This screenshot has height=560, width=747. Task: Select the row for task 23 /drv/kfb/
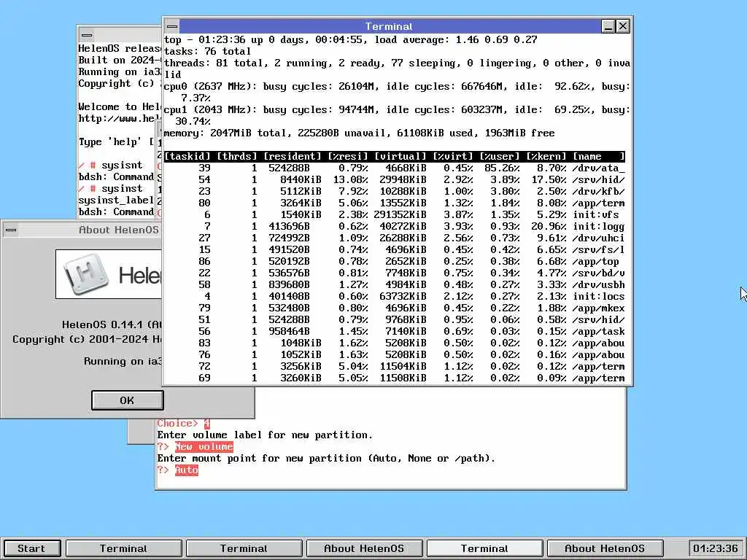(394, 192)
